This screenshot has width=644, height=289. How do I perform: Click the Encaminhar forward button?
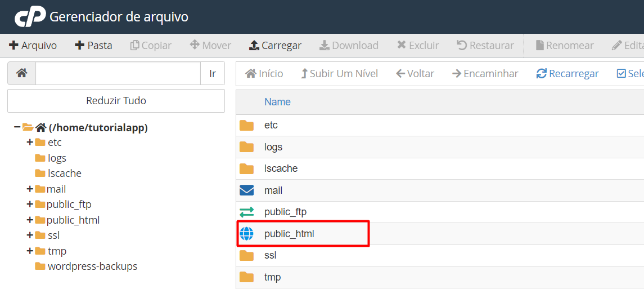click(485, 74)
